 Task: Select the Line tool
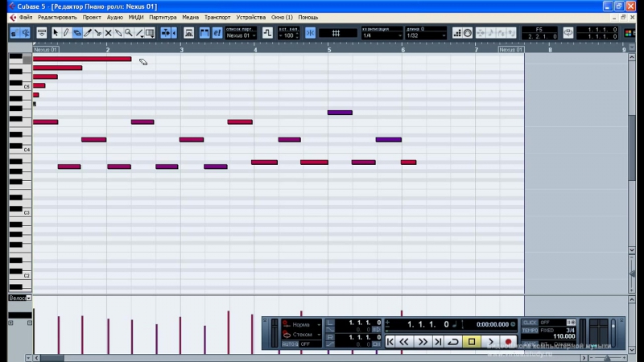pyautogui.click(x=139, y=33)
